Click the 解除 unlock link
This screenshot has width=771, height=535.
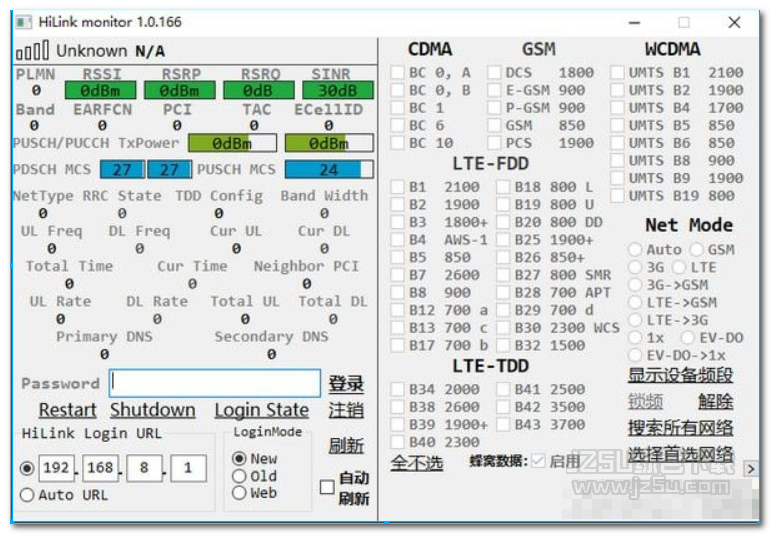[x=715, y=402]
